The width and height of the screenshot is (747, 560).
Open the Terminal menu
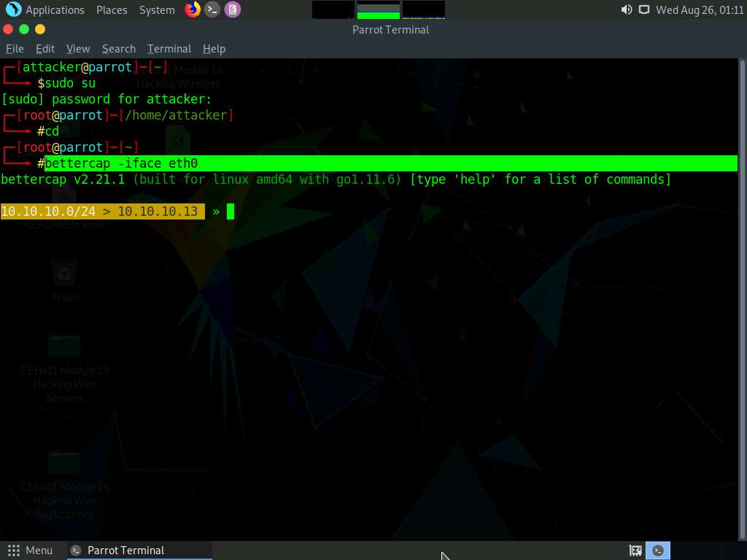(x=169, y=49)
